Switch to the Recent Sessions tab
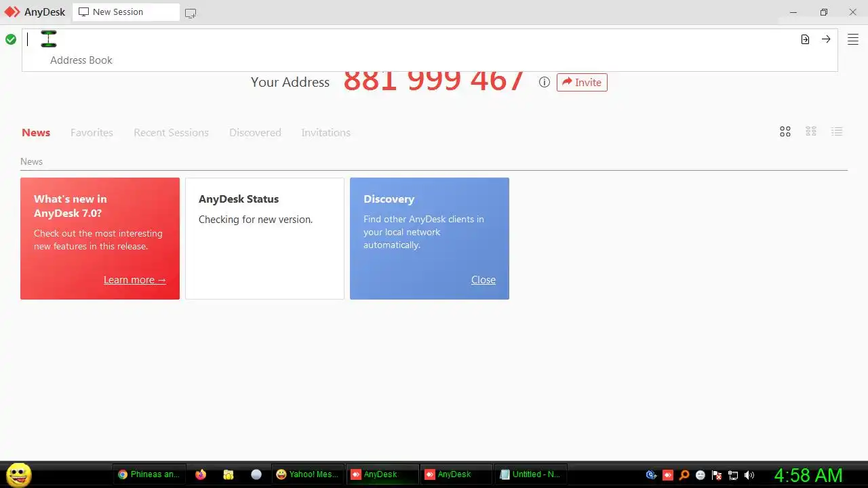This screenshot has height=488, width=868. [171, 133]
